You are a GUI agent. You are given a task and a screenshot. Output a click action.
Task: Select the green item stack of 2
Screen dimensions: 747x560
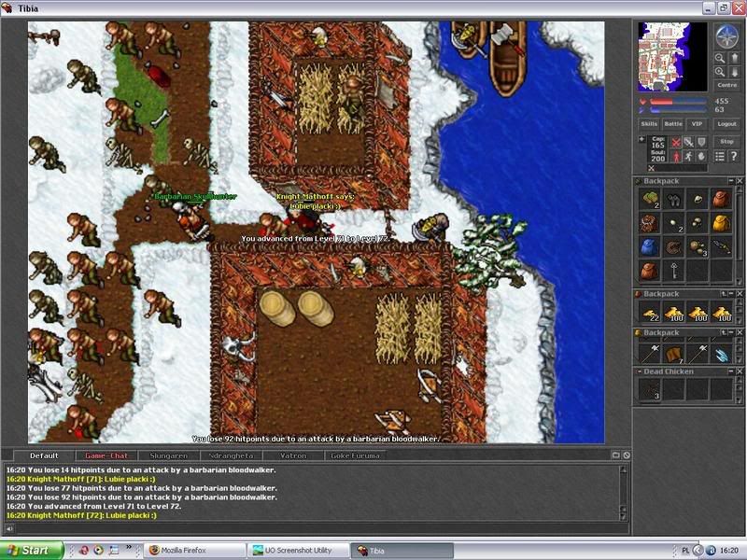pyautogui.click(x=649, y=199)
